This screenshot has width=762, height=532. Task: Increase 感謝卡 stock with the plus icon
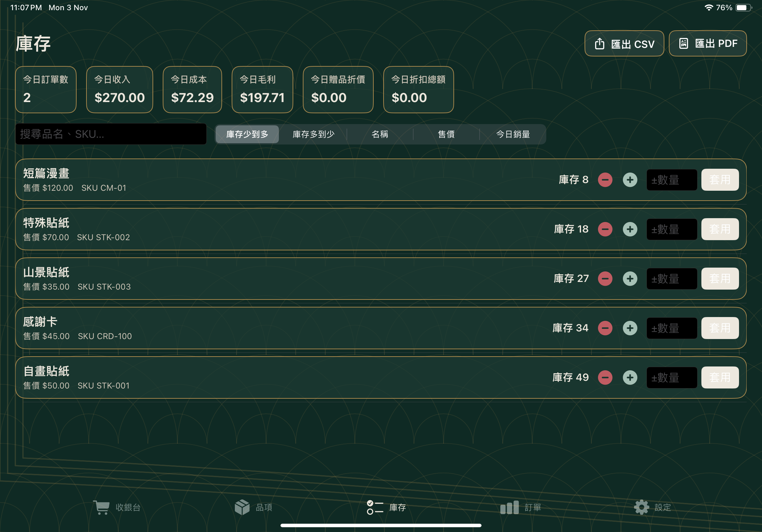coord(630,328)
